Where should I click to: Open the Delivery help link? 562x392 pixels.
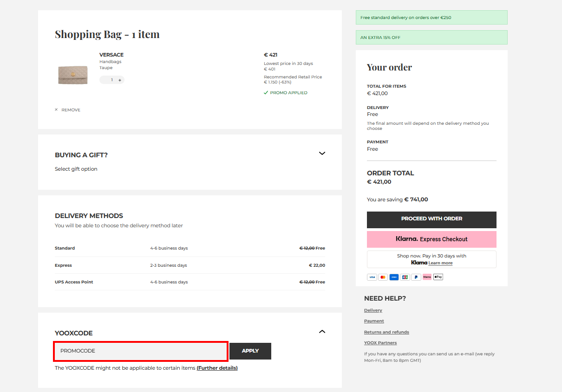point(373,310)
